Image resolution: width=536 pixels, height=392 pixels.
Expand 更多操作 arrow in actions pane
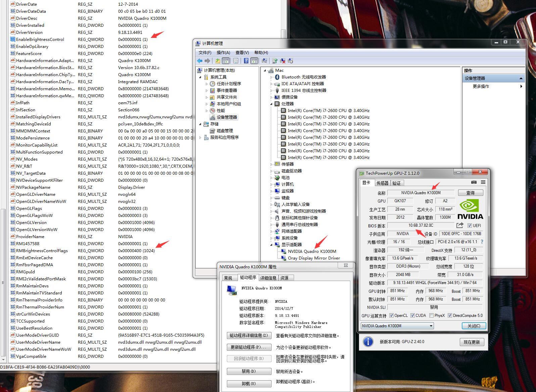pos(521,86)
